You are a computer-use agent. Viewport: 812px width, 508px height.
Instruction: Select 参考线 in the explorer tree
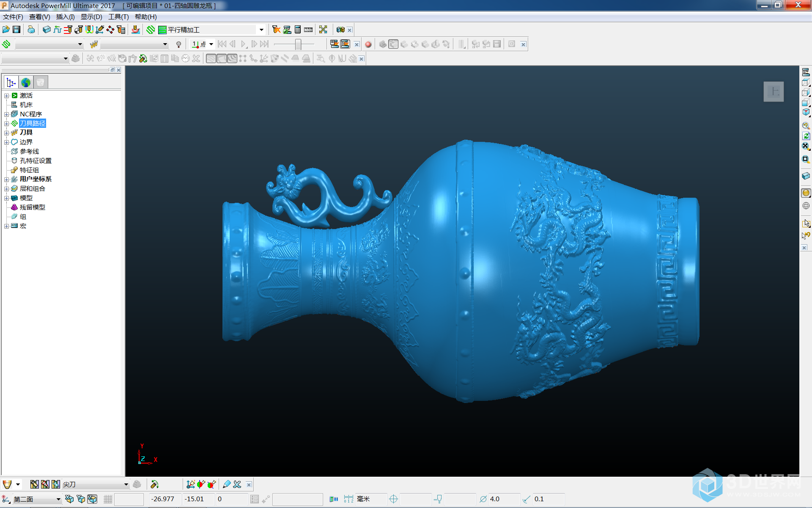[x=29, y=152]
